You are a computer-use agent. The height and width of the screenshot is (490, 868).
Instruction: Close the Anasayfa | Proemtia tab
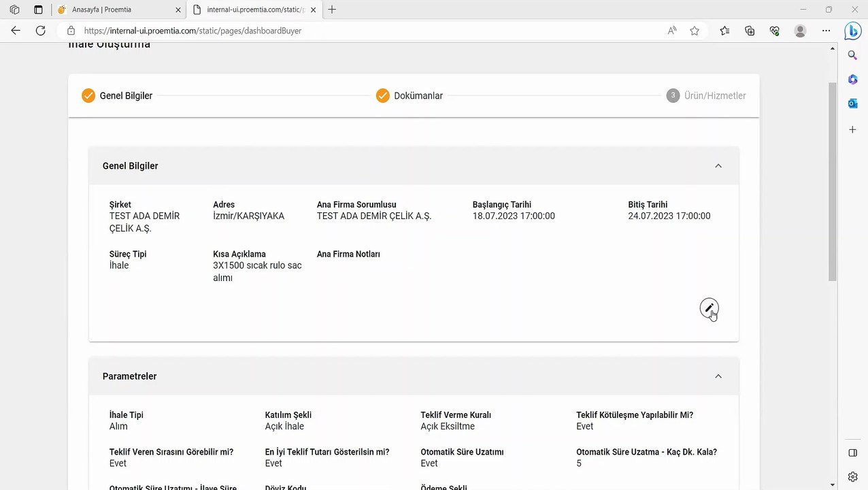[x=178, y=10]
